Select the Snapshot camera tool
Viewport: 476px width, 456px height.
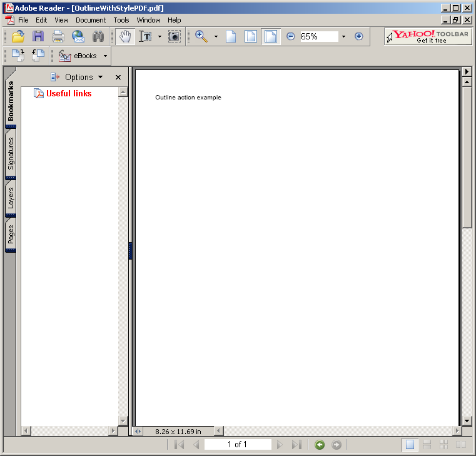(x=175, y=36)
